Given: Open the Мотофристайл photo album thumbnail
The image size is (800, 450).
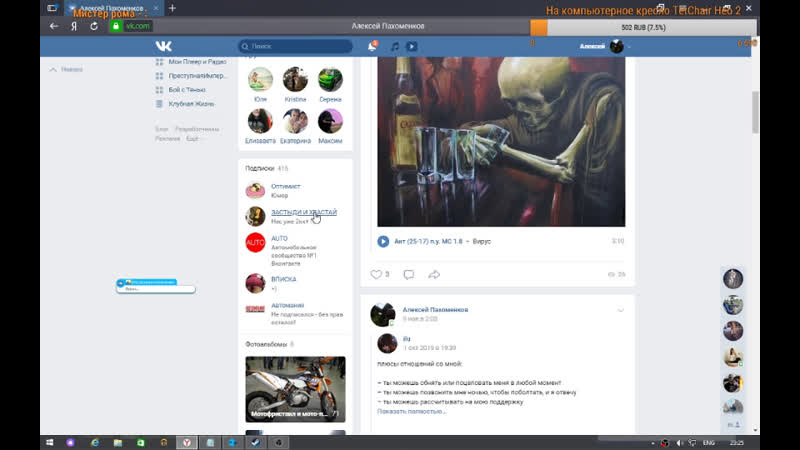Looking at the screenshot, I should coord(295,389).
